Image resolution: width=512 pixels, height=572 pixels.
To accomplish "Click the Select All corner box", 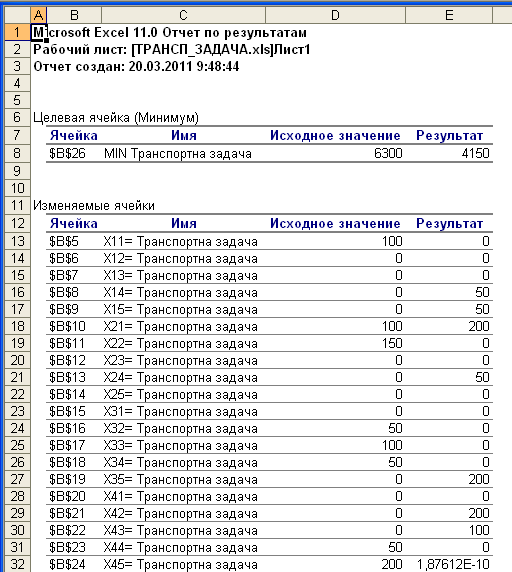I will point(17,15).
